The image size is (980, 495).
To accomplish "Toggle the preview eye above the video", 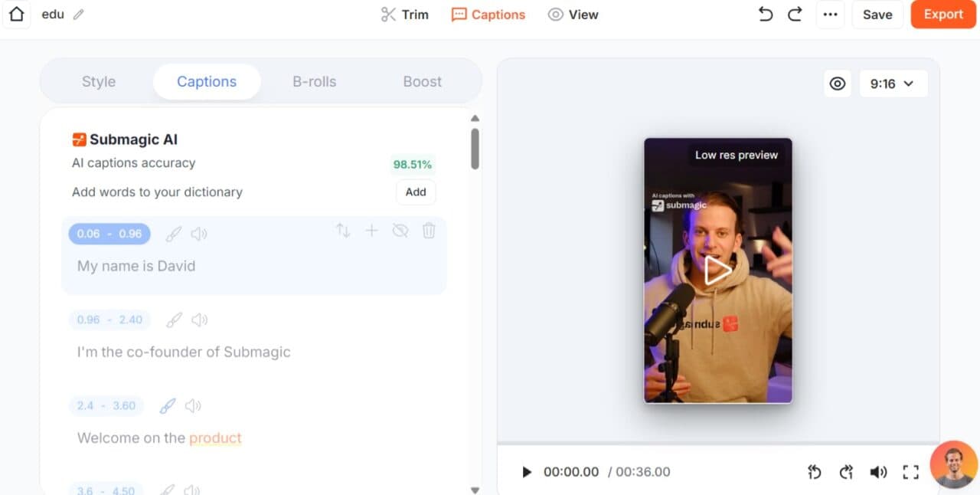I will [x=837, y=84].
